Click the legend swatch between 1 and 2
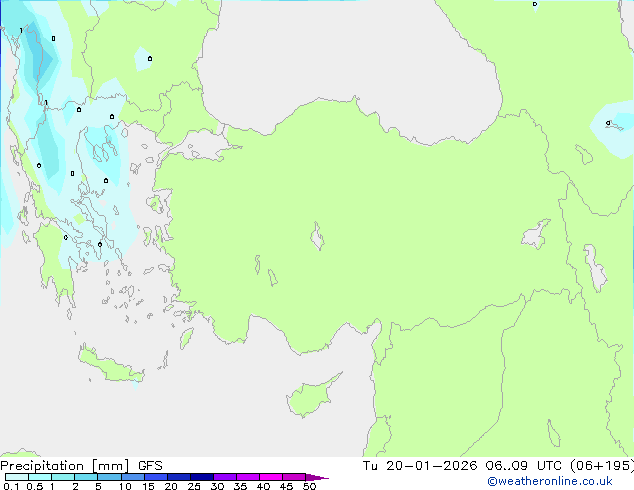This screenshot has width=634, height=490. point(62,477)
